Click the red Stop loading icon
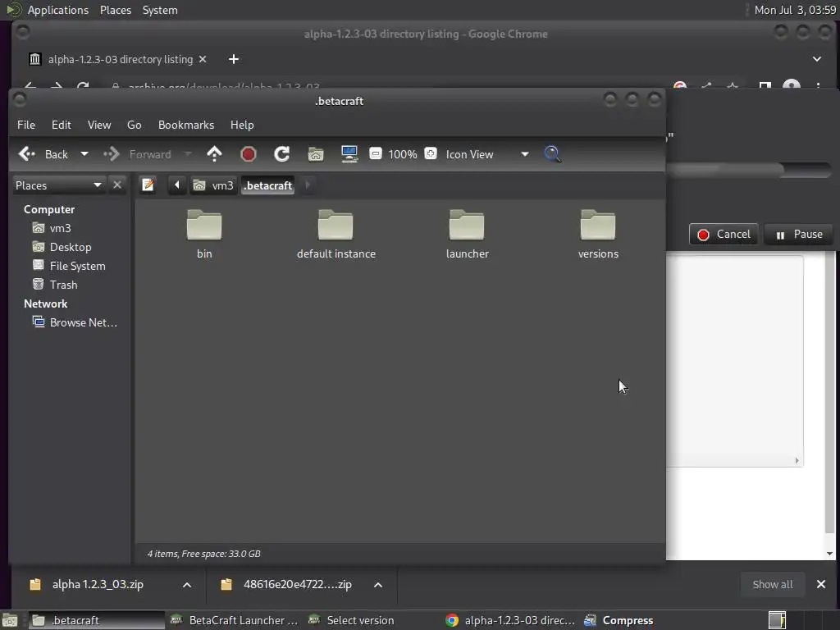The image size is (840, 630). click(248, 154)
